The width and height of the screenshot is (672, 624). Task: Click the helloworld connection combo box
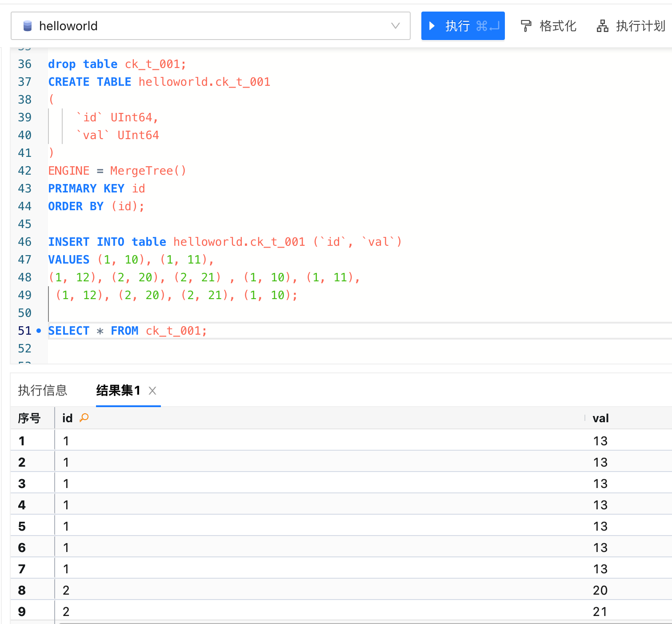point(210,26)
